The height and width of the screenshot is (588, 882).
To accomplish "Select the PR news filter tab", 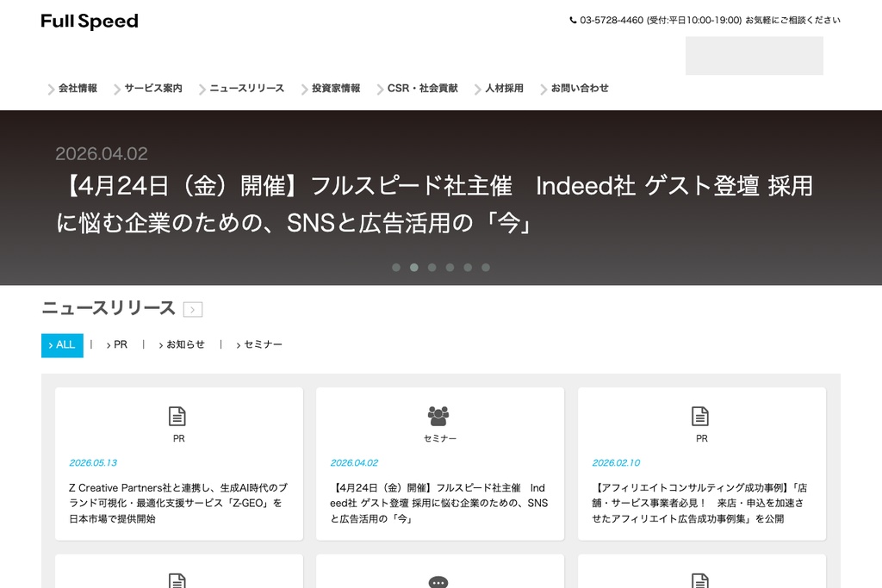I will point(117,344).
